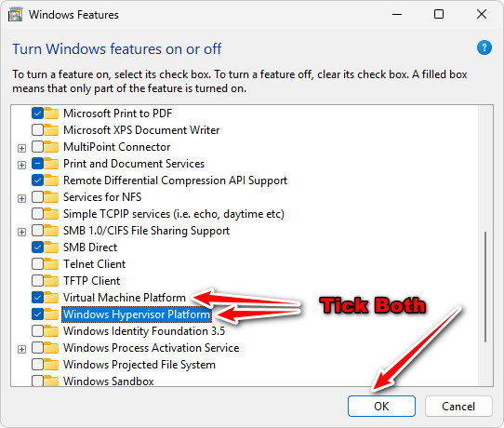Uncheck Remote Differential Compression API Support
Screen dimensions: 504x428
tap(37, 181)
